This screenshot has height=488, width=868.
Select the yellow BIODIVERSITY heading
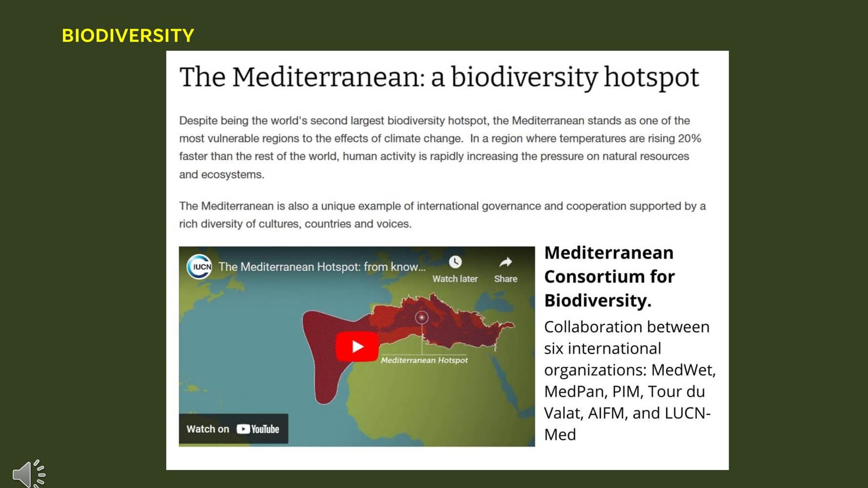click(128, 36)
